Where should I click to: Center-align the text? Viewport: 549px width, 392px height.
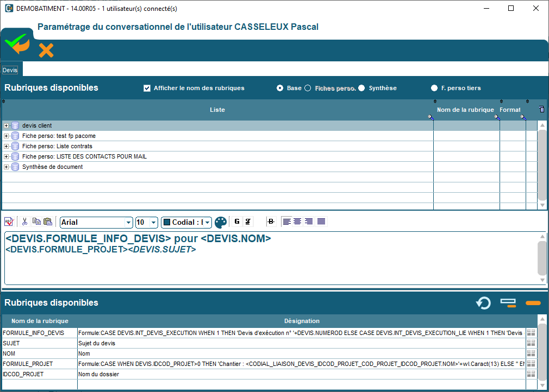pyautogui.click(x=297, y=222)
